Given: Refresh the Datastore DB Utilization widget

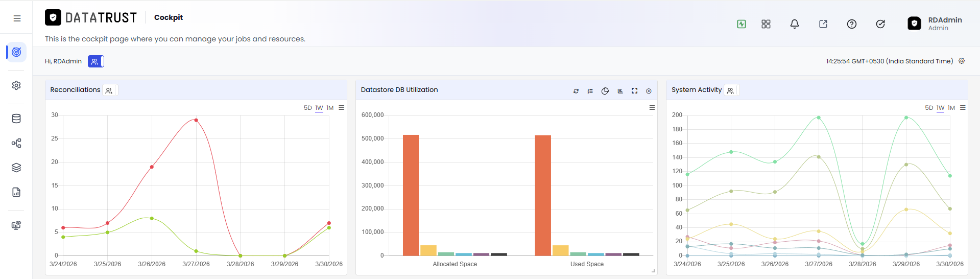Looking at the screenshot, I should point(576,91).
